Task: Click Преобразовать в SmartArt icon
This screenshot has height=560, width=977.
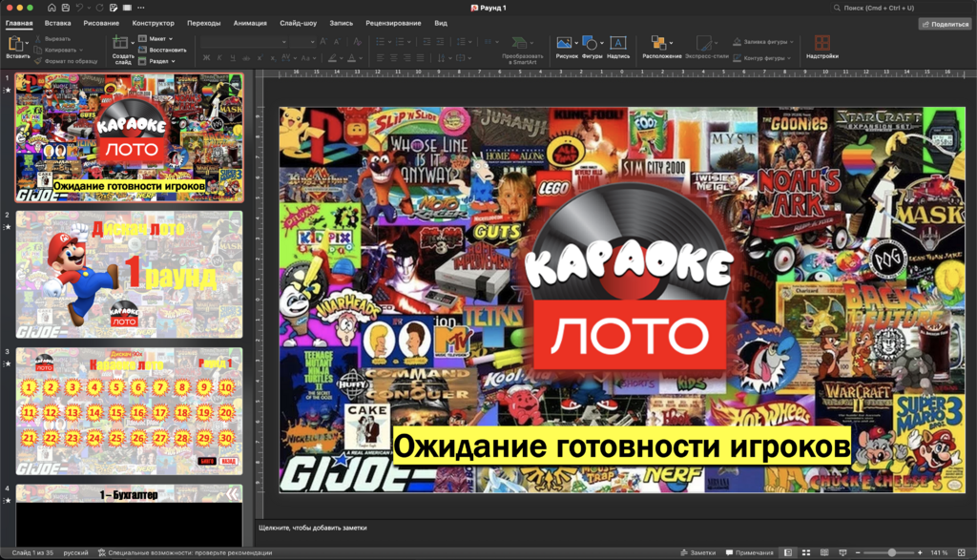Action: pos(519,42)
